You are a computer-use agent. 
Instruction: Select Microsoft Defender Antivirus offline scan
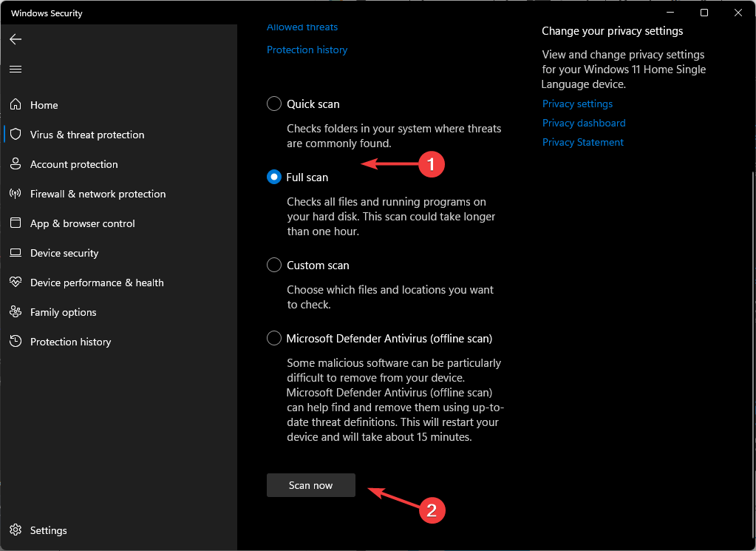pyautogui.click(x=273, y=338)
